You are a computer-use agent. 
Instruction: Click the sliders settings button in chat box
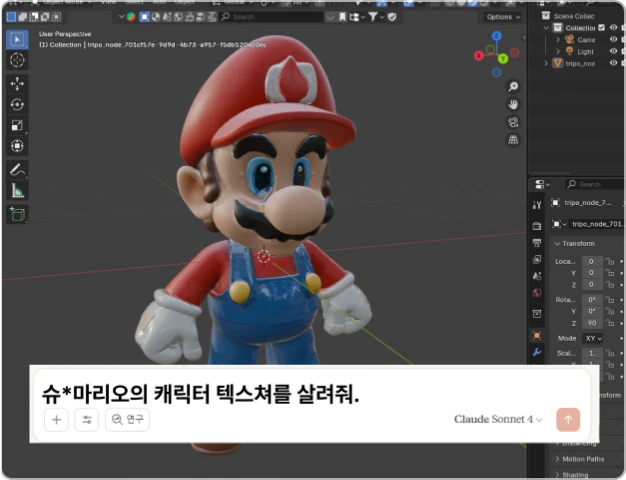click(x=87, y=420)
